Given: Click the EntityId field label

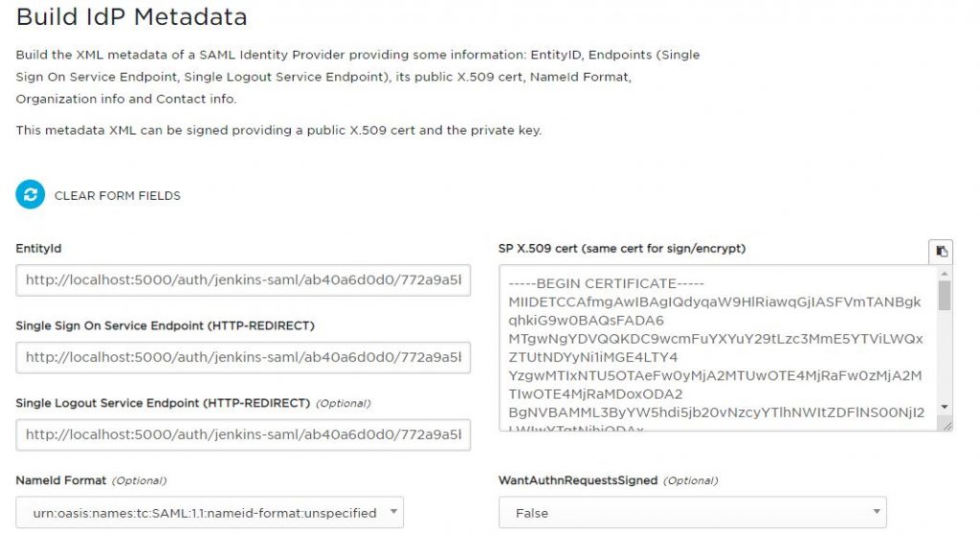Looking at the screenshot, I should pyautogui.click(x=38, y=248).
